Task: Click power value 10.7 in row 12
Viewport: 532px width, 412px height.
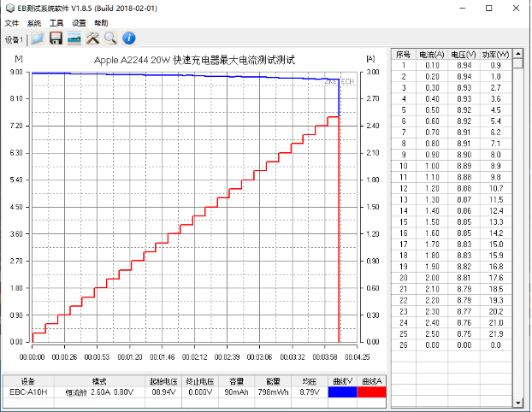Action: (x=495, y=188)
